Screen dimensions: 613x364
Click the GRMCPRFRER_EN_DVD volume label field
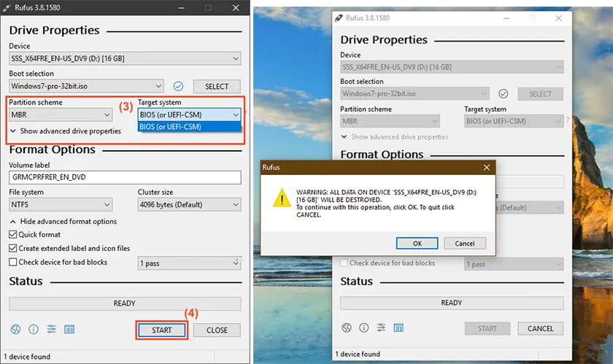[x=125, y=177]
